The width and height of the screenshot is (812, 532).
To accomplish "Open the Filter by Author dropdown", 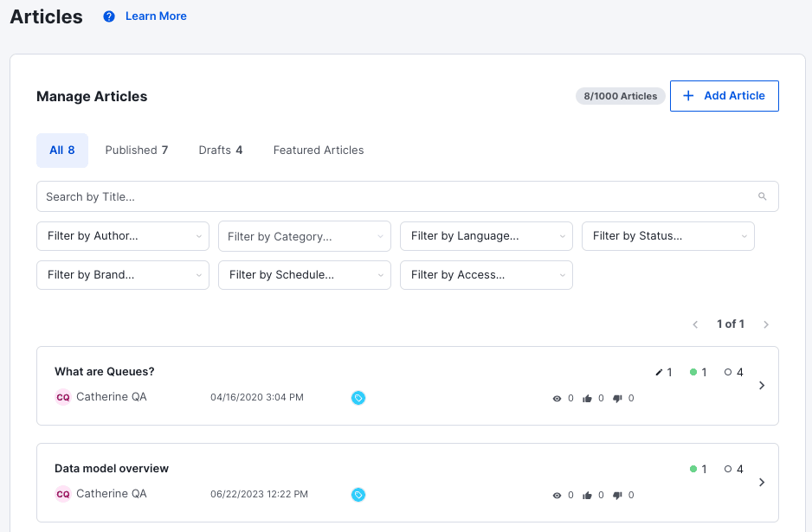I will (x=123, y=236).
